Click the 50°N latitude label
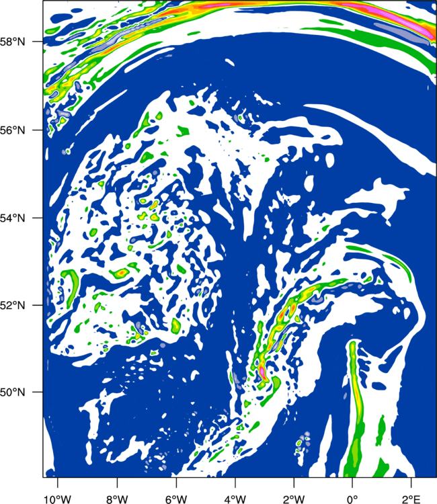Image resolution: width=437 pixels, height=504 pixels. (x=13, y=392)
